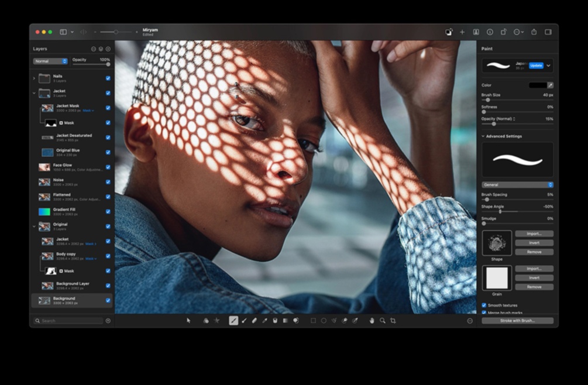Uncheck visibility of the Nails group
This screenshot has width=588, height=385.
tap(108, 78)
